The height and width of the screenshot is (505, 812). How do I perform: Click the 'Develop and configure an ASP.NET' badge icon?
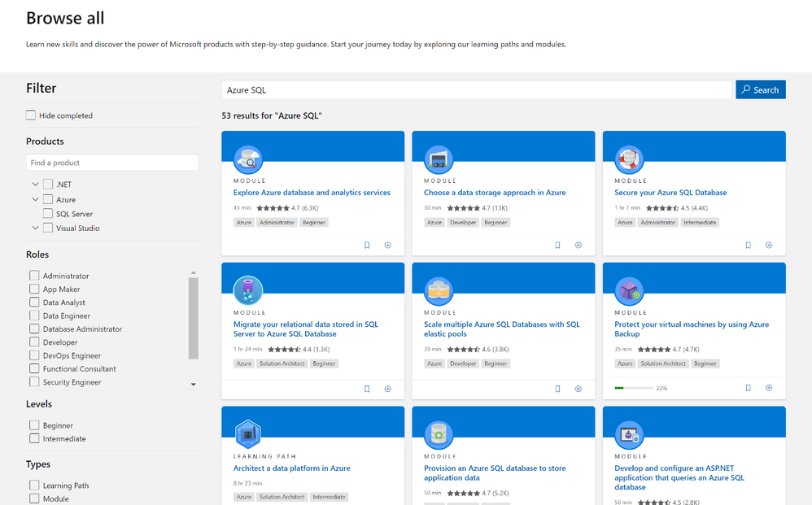coord(629,434)
